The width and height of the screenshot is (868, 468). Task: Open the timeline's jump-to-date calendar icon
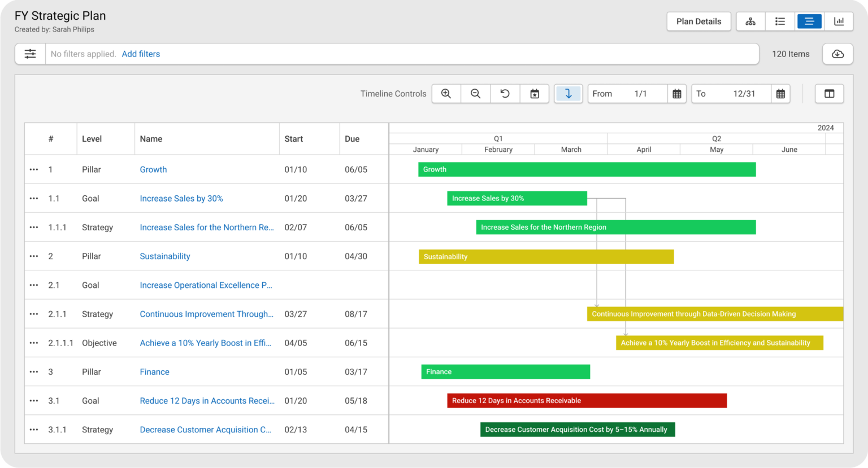pyautogui.click(x=534, y=93)
